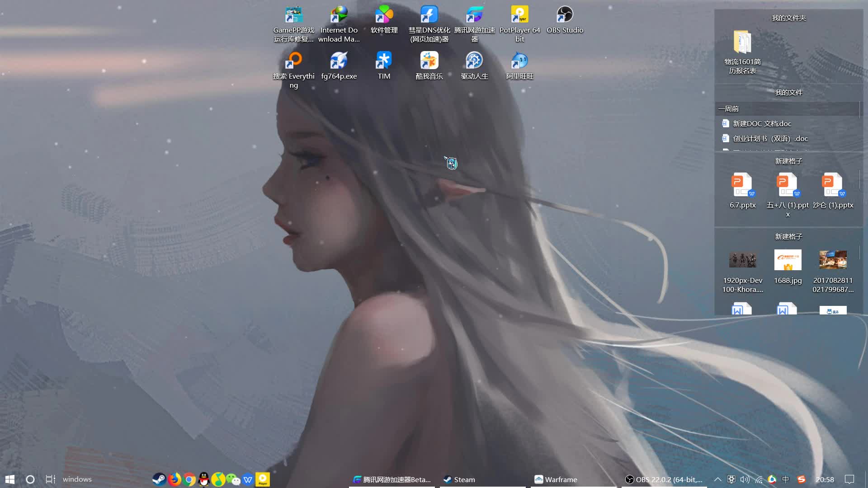Open volume control in system tray

click(x=745, y=479)
